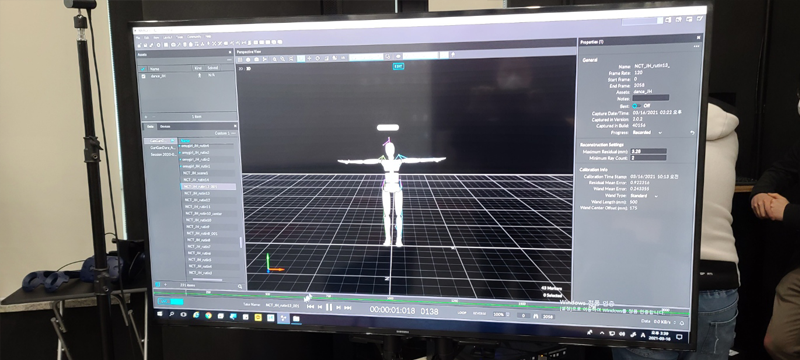Toggle the check-all header box in Assets
Image resolution: width=800 pixels, height=360 pixels.
143,68
